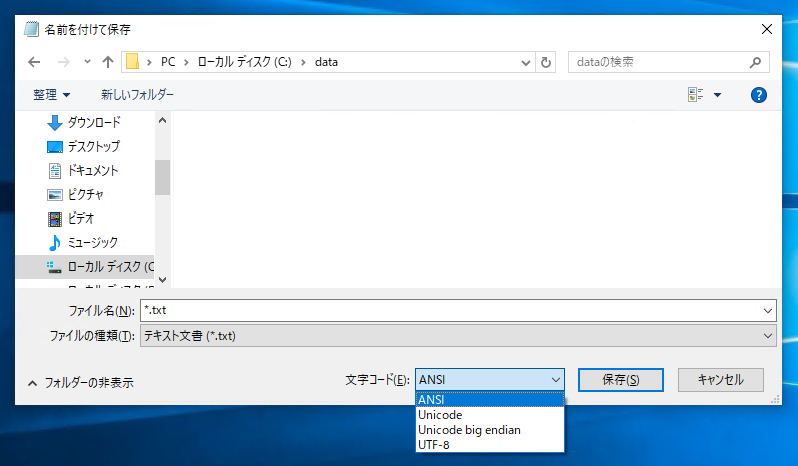This screenshot has width=798, height=466.
Task: Click the sidebar scrollbar thumb
Action: pyautogui.click(x=162, y=177)
